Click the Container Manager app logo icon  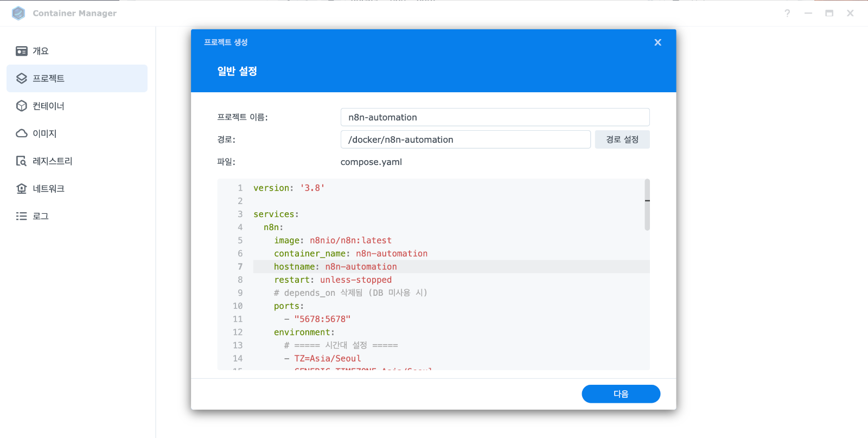(18, 13)
